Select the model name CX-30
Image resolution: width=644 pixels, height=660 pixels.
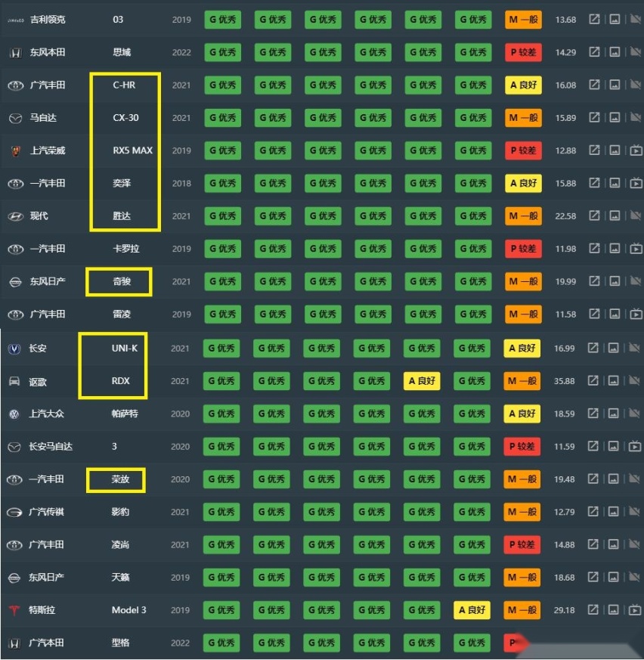tap(125, 117)
